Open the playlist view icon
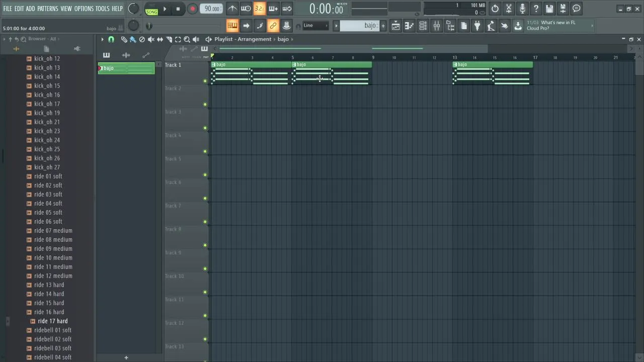Screen dimensions: 644x362 (x=396, y=26)
